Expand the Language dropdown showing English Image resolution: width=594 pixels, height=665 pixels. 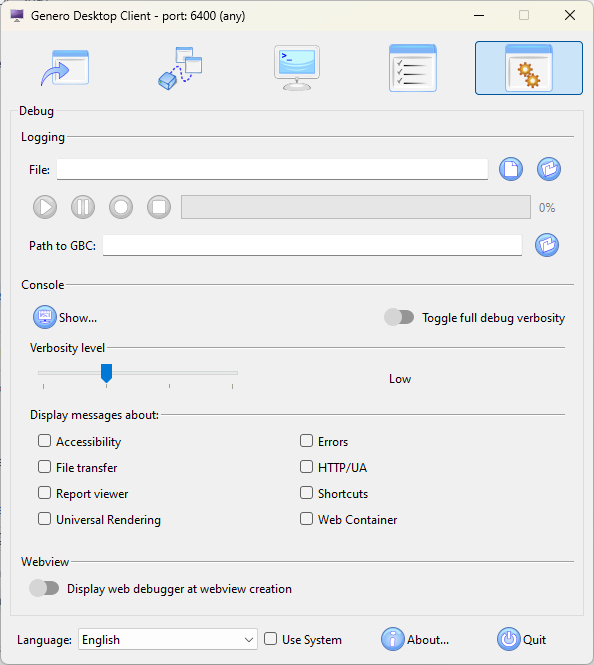(x=168, y=639)
